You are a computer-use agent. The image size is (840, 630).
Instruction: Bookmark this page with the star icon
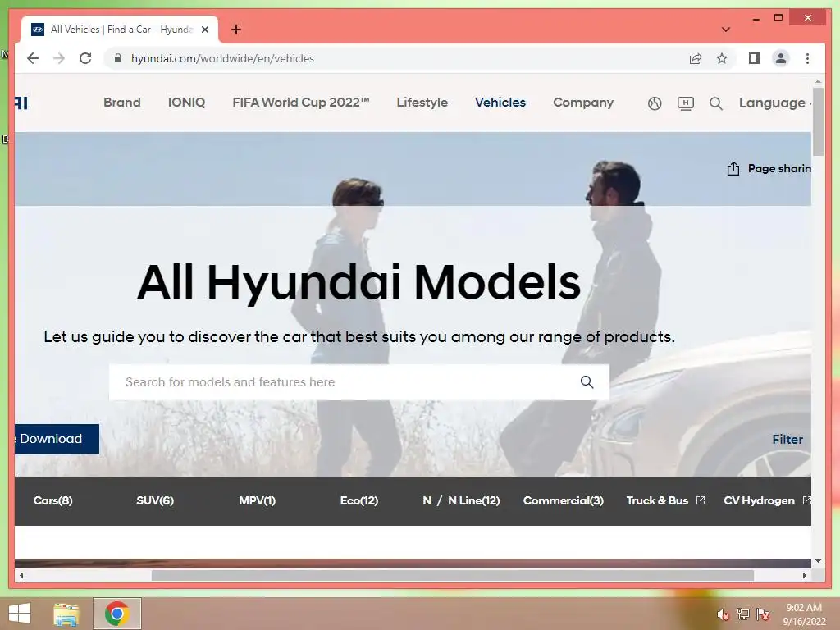(x=722, y=58)
